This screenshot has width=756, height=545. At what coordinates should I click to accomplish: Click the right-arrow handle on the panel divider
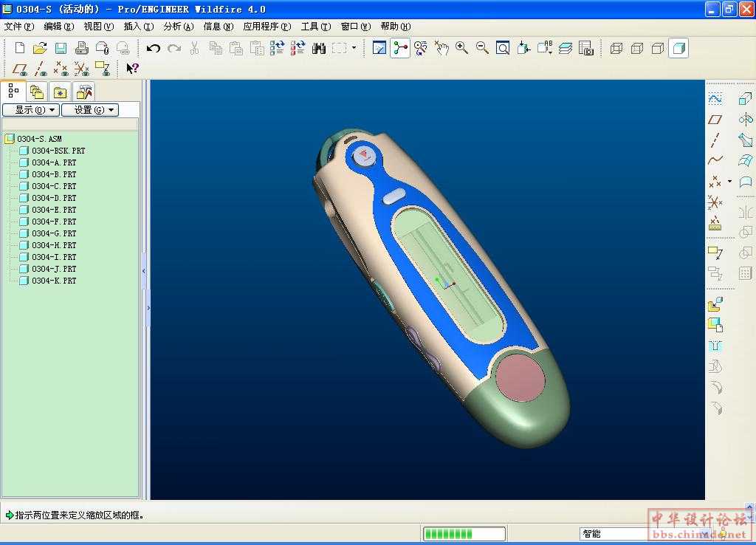point(148,308)
